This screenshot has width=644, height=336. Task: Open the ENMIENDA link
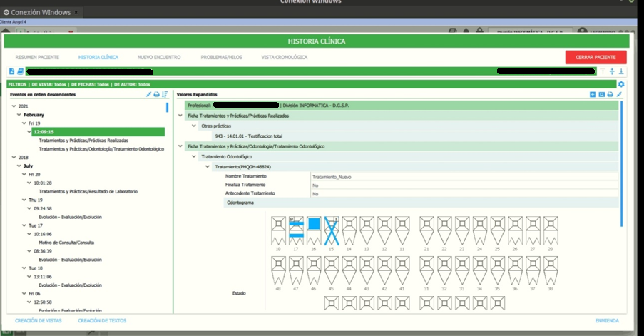coord(607,320)
